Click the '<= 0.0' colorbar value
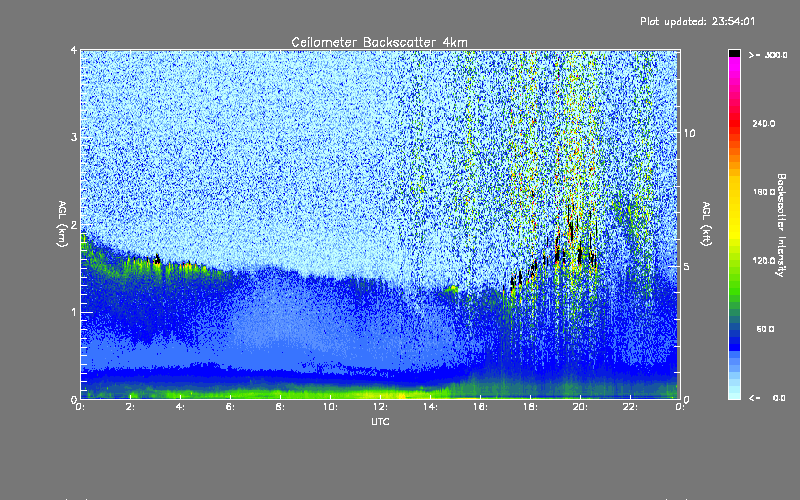 (x=767, y=398)
